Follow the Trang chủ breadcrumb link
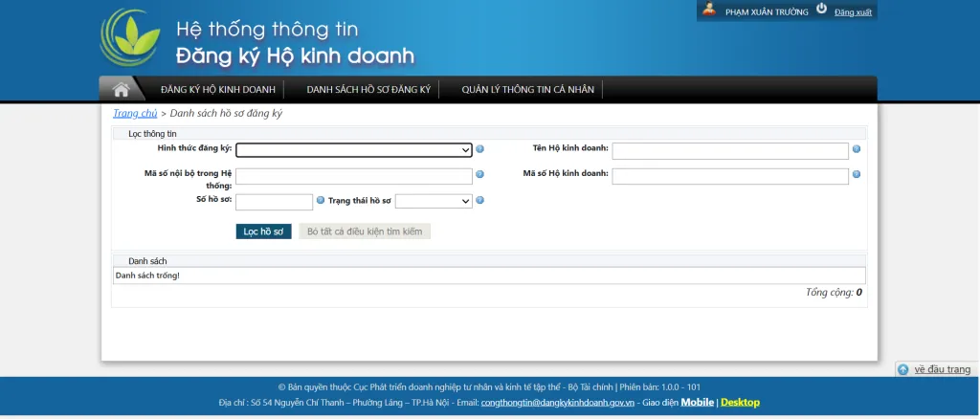Screen dimensions: 980x419 135,113
